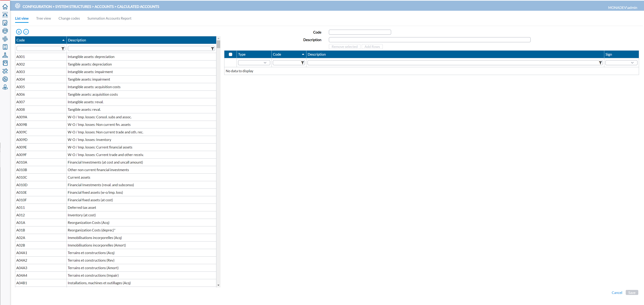Open the companies building icon
The height and width of the screenshot is (305, 644).
coord(5,31)
